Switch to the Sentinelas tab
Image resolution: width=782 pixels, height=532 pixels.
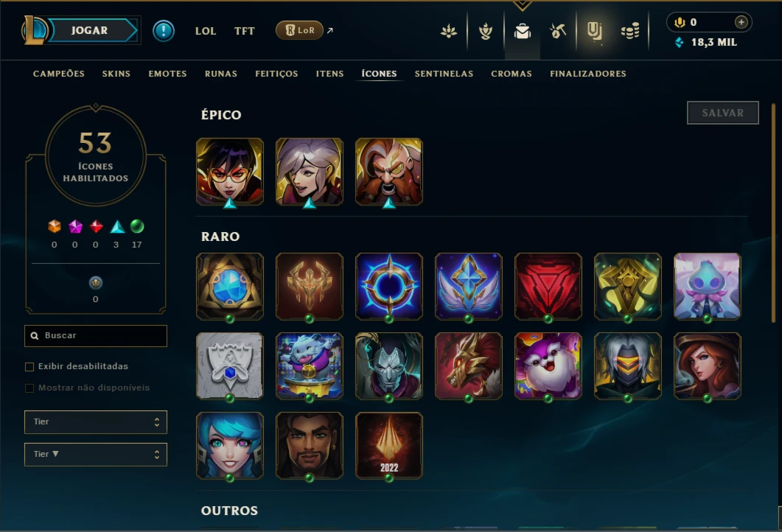pyautogui.click(x=444, y=74)
